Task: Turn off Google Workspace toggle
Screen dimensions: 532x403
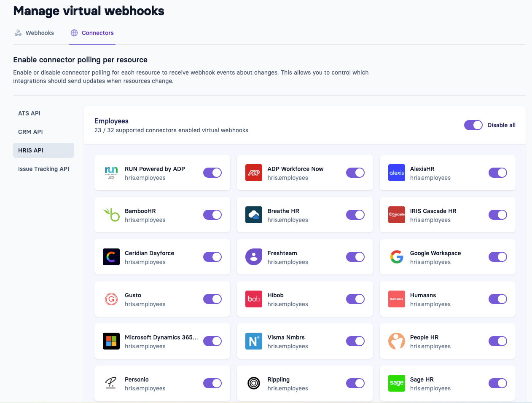Action: click(x=498, y=257)
